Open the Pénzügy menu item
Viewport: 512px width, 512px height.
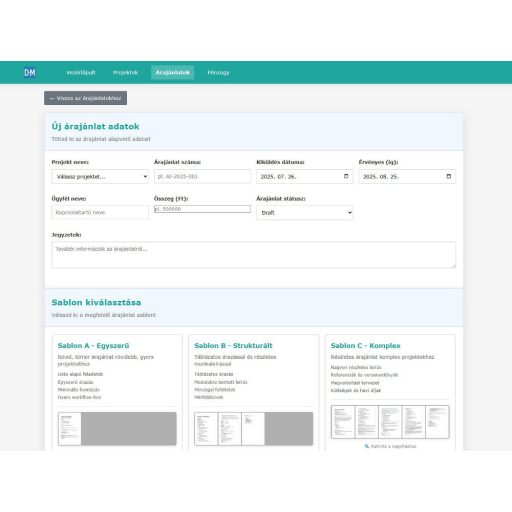tap(218, 72)
